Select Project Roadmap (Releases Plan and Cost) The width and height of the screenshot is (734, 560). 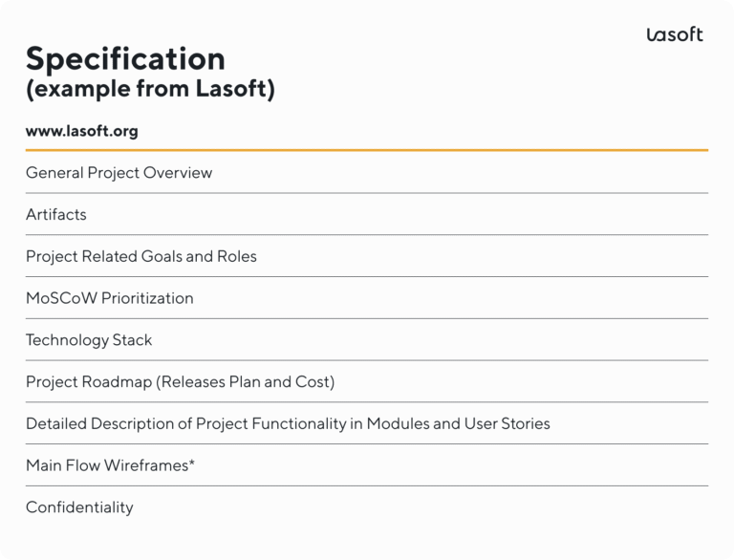(x=180, y=382)
